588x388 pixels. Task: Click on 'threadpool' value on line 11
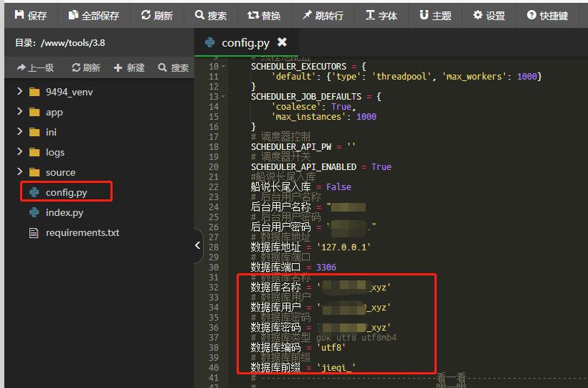coord(402,77)
